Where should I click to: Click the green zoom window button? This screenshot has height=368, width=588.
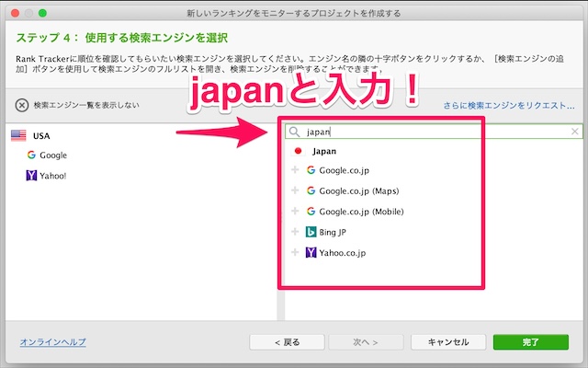(43, 13)
